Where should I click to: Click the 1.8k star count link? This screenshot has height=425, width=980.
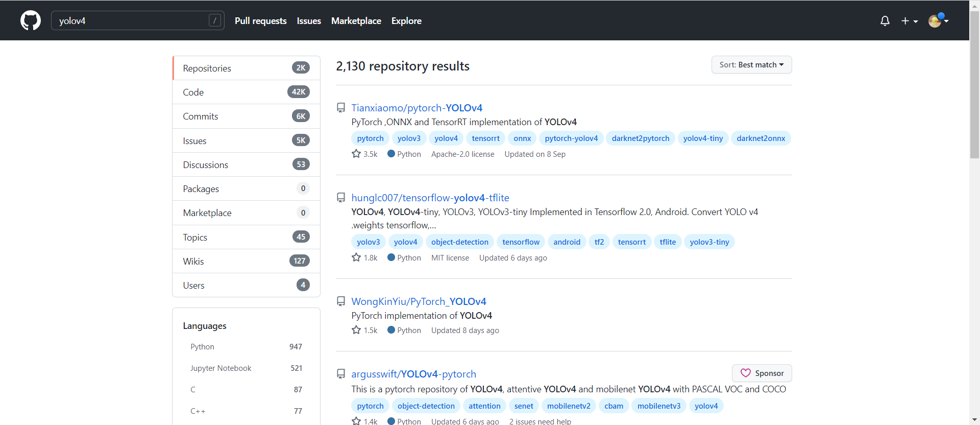click(365, 258)
